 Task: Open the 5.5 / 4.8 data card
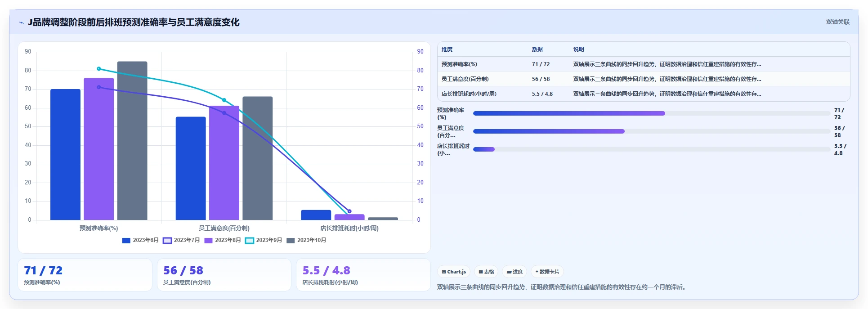(363, 275)
